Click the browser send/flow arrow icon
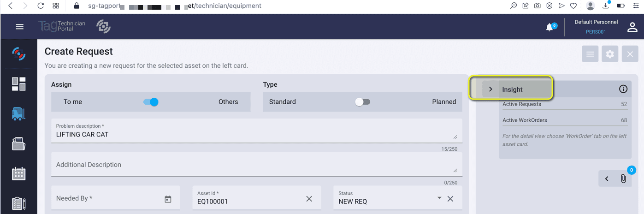 [x=561, y=6]
